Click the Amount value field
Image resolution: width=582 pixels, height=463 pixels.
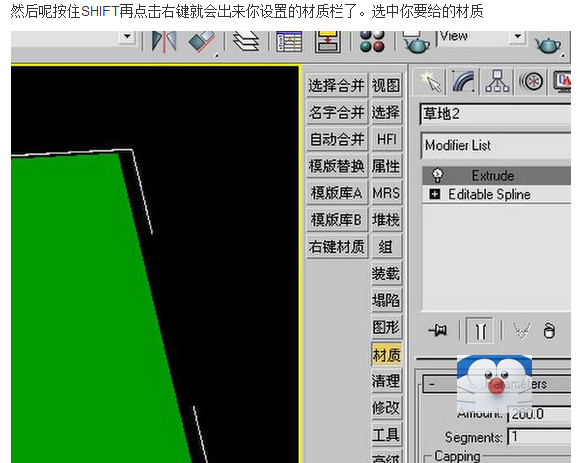(540, 414)
